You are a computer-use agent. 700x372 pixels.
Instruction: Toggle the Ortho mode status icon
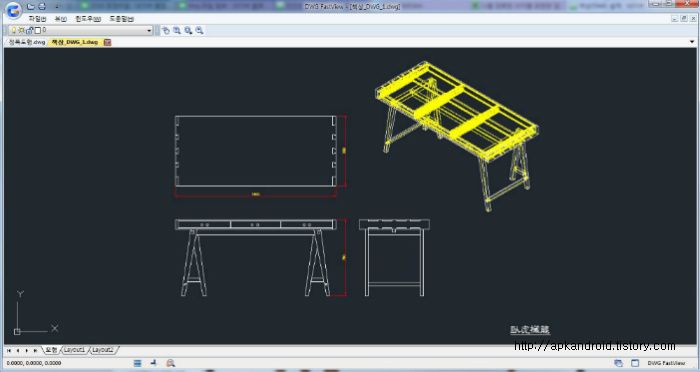(x=154, y=363)
